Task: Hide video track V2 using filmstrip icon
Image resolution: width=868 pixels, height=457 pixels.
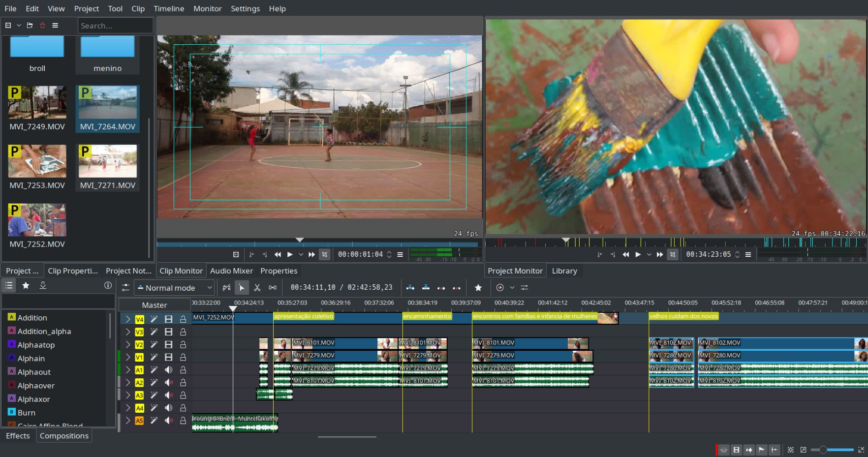Action: click(x=168, y=345)
